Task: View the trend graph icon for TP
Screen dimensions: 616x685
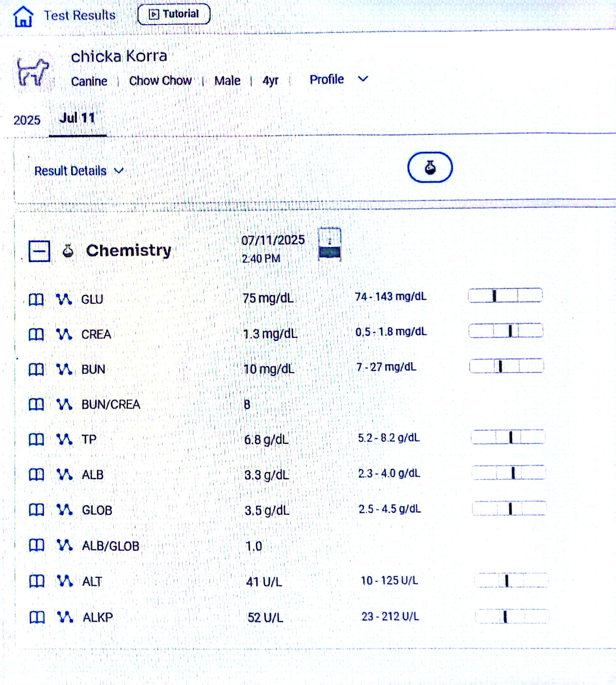Action: tap(64, 439)
